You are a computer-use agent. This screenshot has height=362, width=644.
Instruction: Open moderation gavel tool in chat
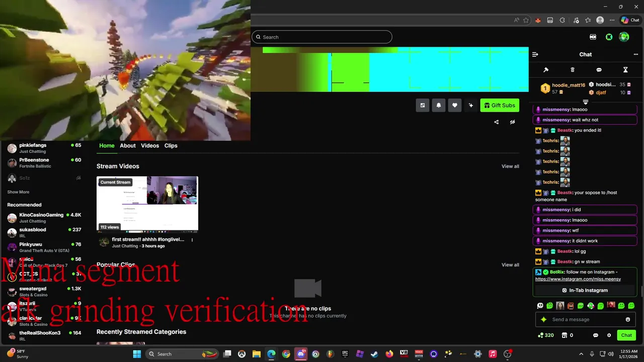(546, 70)
